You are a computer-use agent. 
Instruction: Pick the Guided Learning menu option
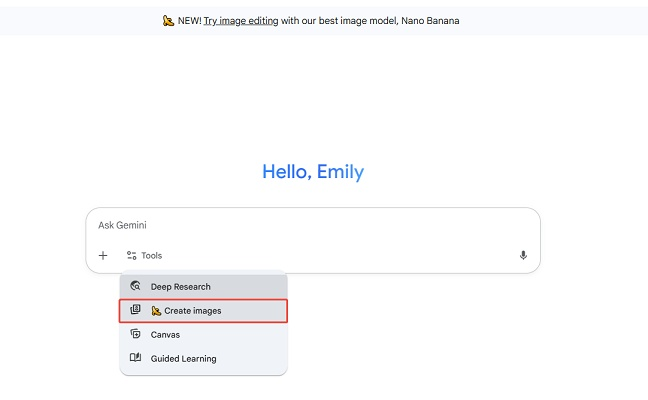click(183, 359)
